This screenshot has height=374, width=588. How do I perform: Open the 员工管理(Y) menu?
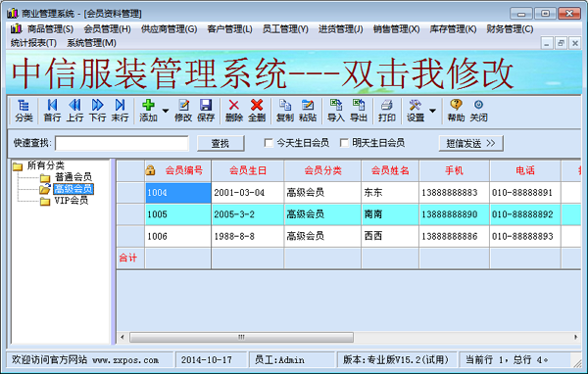(285, 28)
